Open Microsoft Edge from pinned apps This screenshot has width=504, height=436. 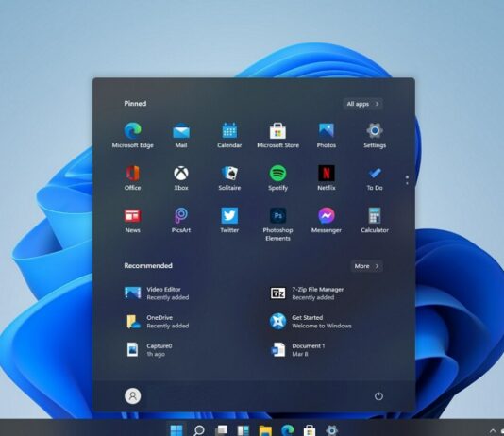133,135
